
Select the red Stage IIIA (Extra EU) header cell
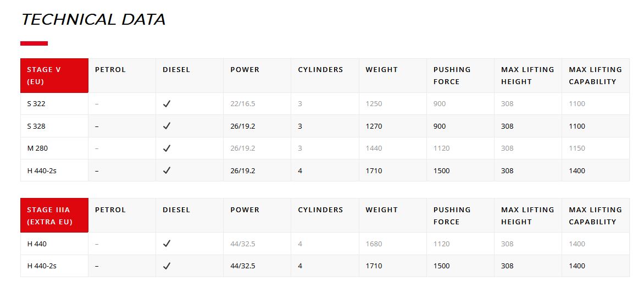coord(54,216)
